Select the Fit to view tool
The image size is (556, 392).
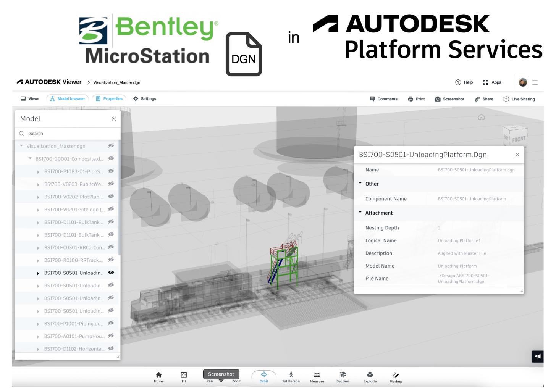(x=184, y=377)
